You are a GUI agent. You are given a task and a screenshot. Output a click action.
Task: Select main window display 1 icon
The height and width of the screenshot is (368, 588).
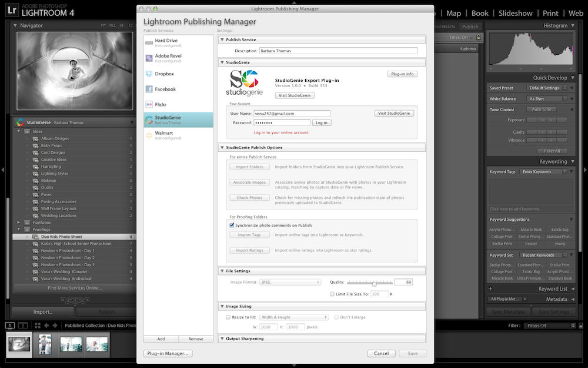pyautogui.click(x=10, y=326)
